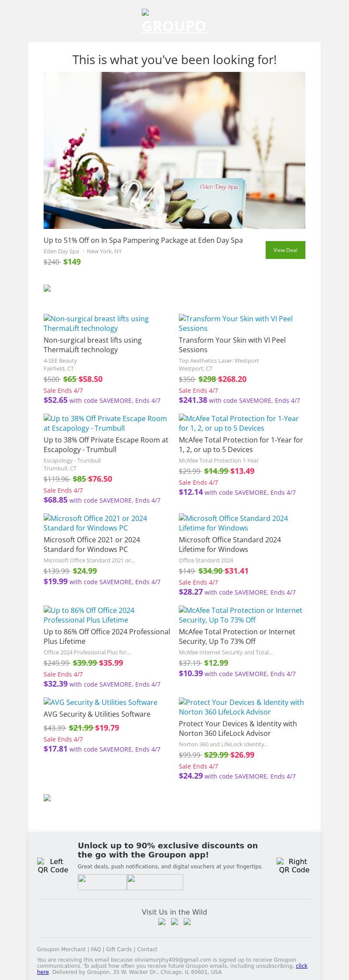
Task: Open the Eden Day Spa photo
Action: pyautogui.click(x=174, y=150)
